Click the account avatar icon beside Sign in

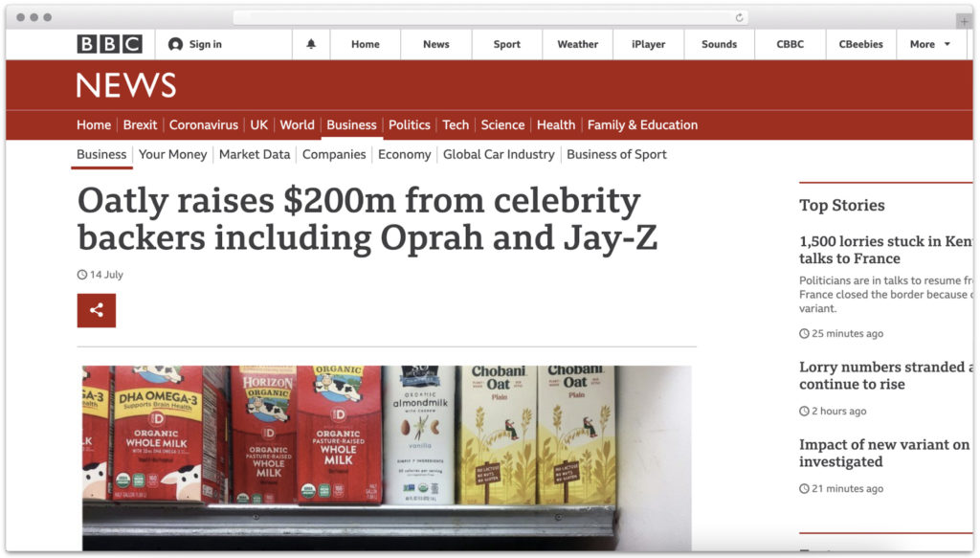tap(176, 44)
